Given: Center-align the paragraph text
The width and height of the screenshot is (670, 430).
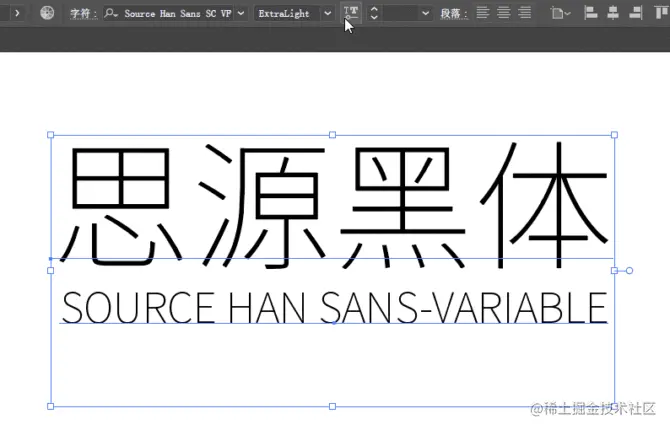Looking at the screenshot, I should (x=504, y=13).
